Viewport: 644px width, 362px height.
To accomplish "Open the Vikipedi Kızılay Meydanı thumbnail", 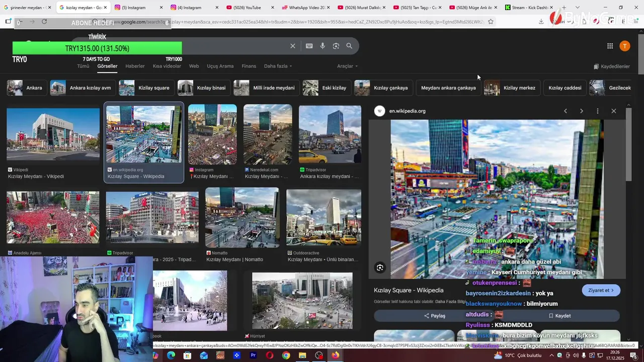I will coord(53,134).
